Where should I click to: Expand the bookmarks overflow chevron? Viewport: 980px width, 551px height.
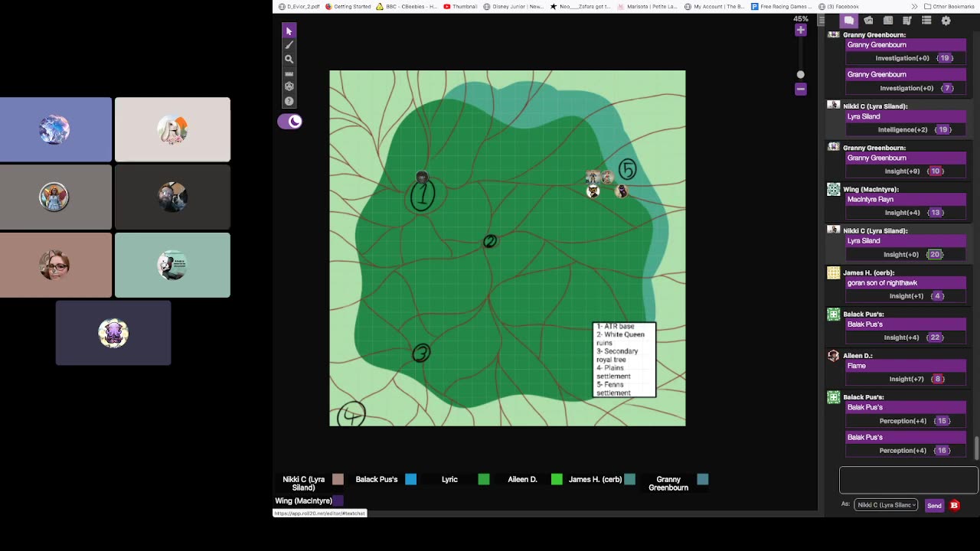click(914, 6)
